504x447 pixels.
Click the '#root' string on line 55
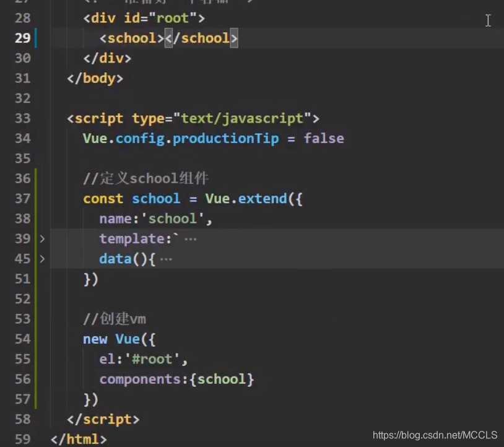tap(152, 359)
